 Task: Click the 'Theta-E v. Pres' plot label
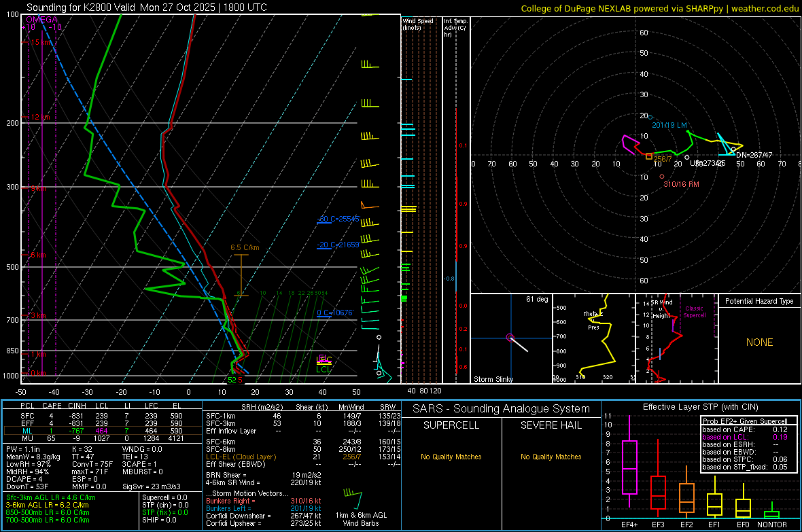pos(593,320)
